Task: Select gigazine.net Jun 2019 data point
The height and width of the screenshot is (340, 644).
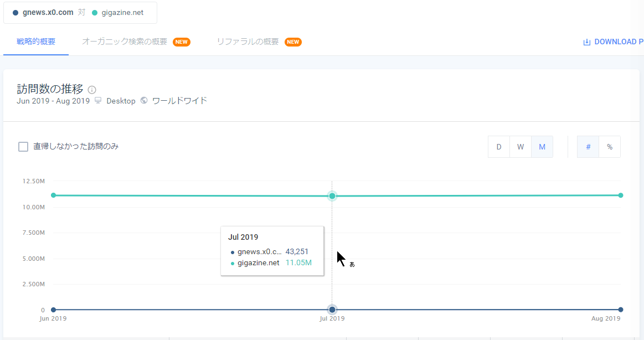Action: click(53, 195)
